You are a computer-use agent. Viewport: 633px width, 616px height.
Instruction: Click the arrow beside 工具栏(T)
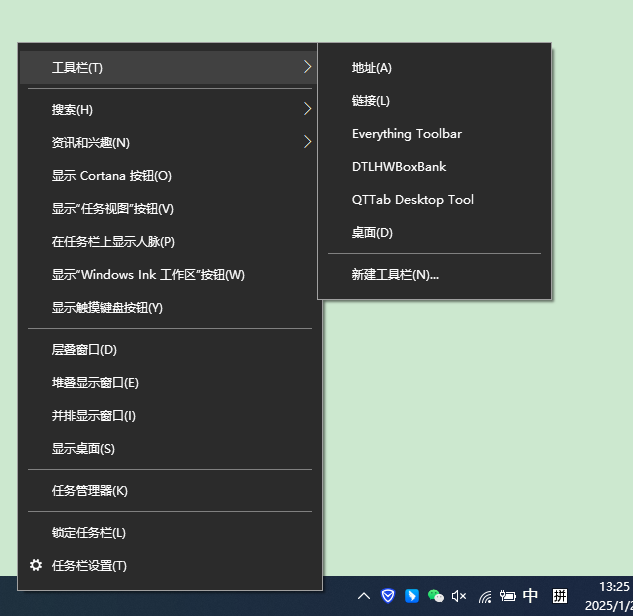coord(307,67)
